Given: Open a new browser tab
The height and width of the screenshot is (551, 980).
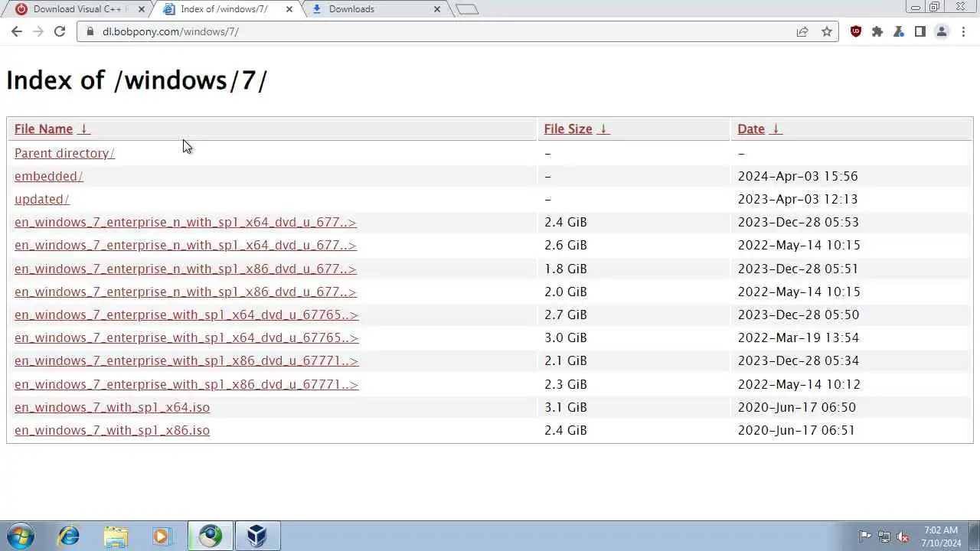Looking at the screenshot, I should coord(466,9).
